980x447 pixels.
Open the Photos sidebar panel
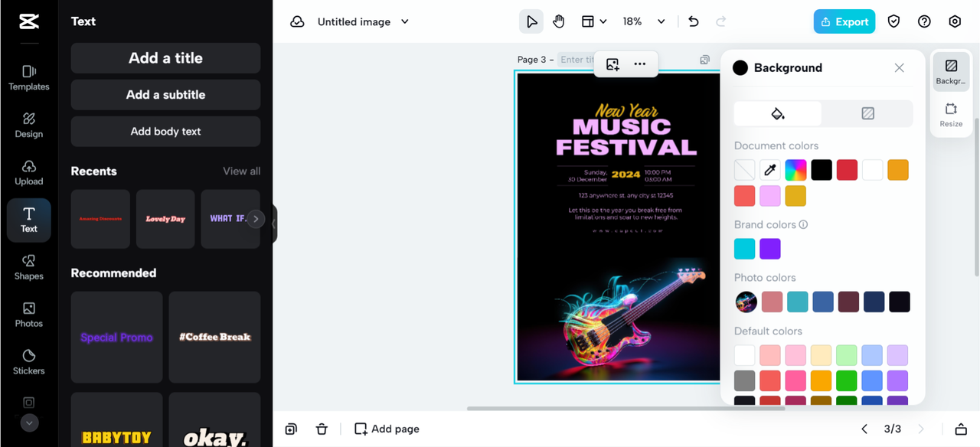(29, 315)
